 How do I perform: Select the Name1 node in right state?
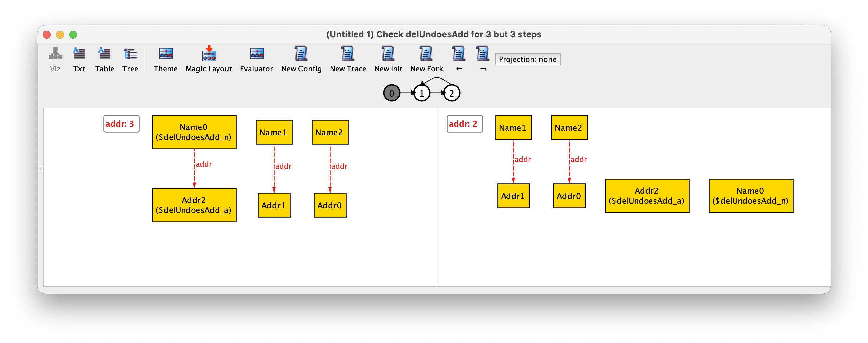click(x=513, y=128)
